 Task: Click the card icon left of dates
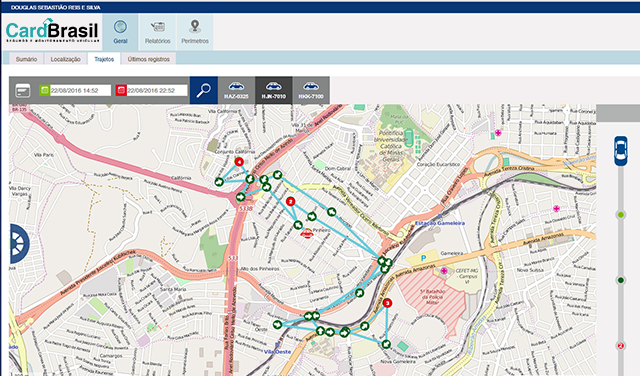23,90
